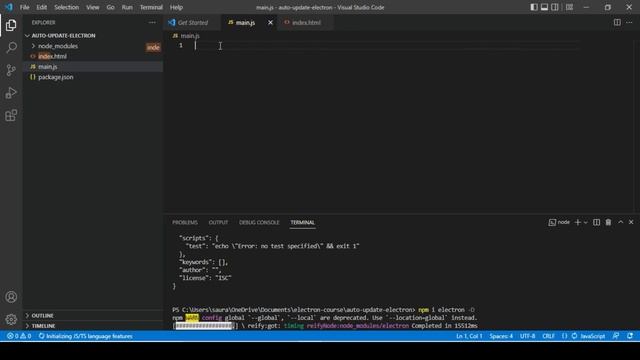
Task: Select the Terminal panel tab
Action: click(x=302, y=222)
